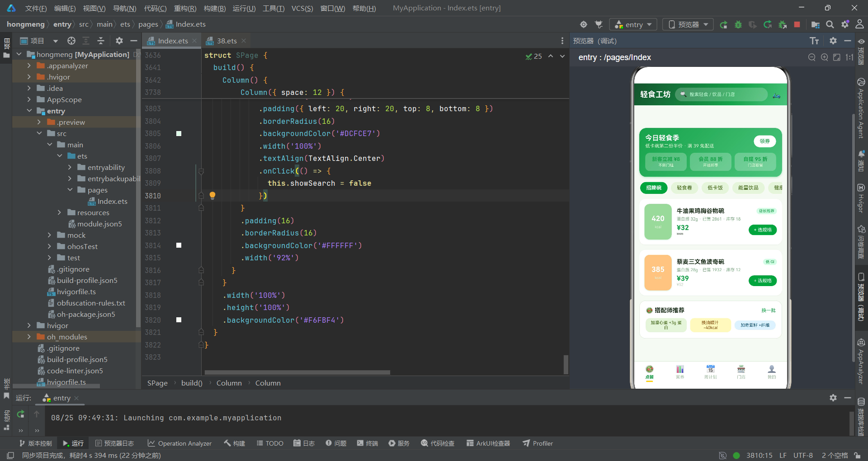Image resolution: width=868 pixels, height=461 pixels.
Task: Stop the running app with red square
Action: point(797,24)
